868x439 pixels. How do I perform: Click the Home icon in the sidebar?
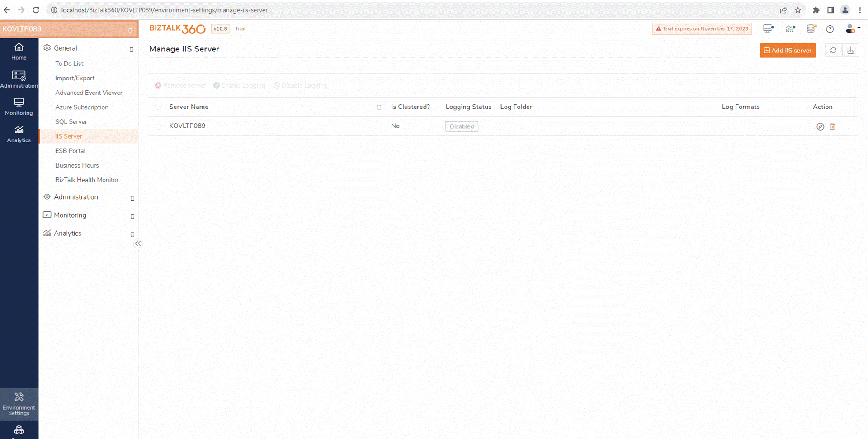pyautogui.click(x=19, y=51)
